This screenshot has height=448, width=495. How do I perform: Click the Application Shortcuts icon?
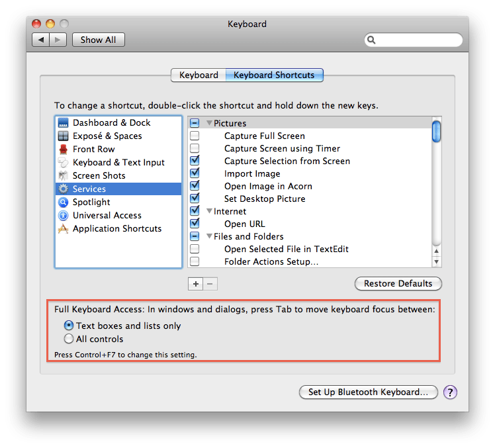click(63, 228)
